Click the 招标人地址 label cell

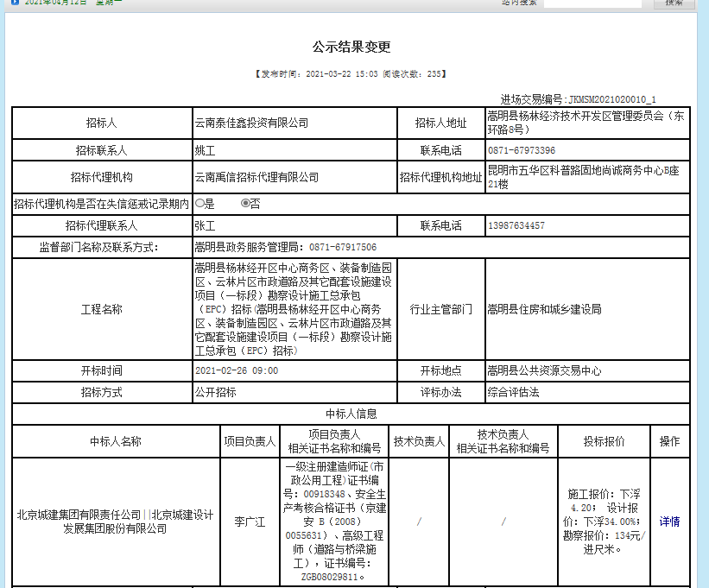tap(441, 123)
